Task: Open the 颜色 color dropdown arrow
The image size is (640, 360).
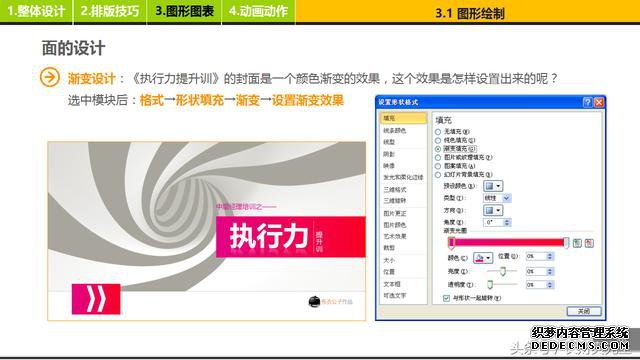Action: (x=489, y=258)
